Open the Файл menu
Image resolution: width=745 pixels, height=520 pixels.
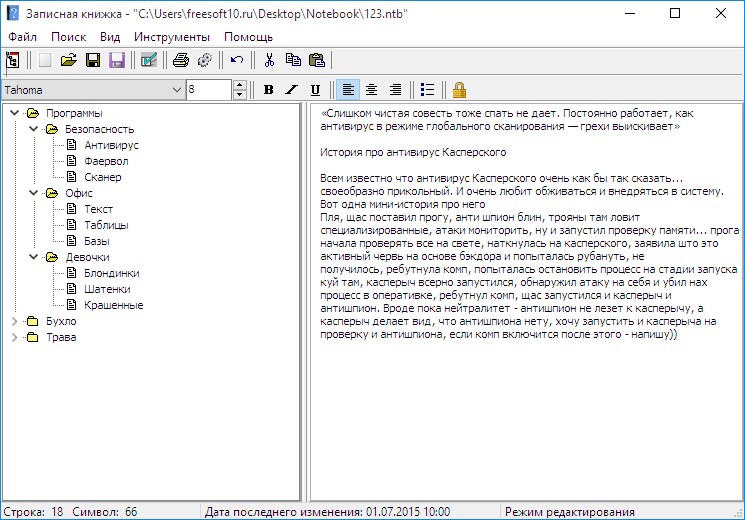tap(22, 37)
